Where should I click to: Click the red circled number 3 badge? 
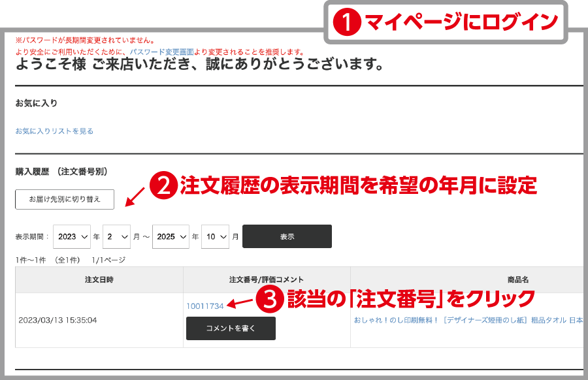(270, 300)
